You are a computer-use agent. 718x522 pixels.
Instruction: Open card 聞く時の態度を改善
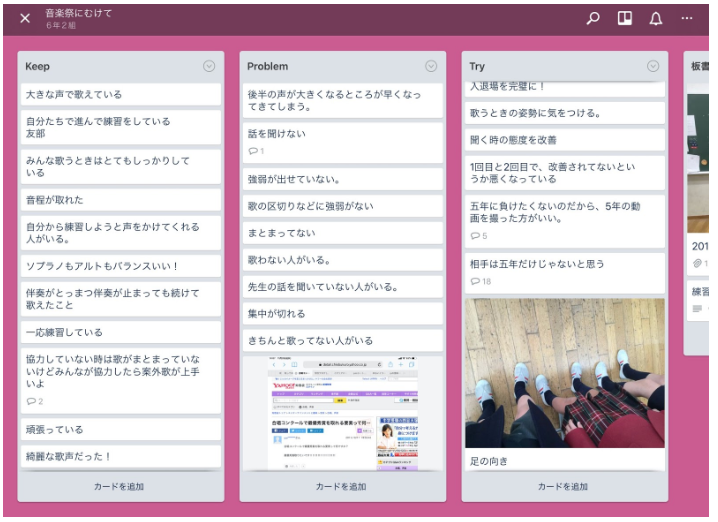click(565, 140)
